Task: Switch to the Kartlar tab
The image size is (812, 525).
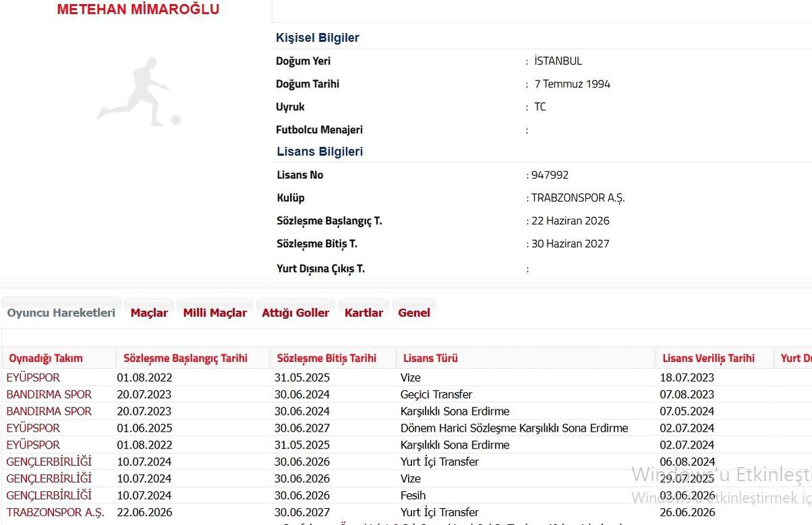Action: point(363,313)
